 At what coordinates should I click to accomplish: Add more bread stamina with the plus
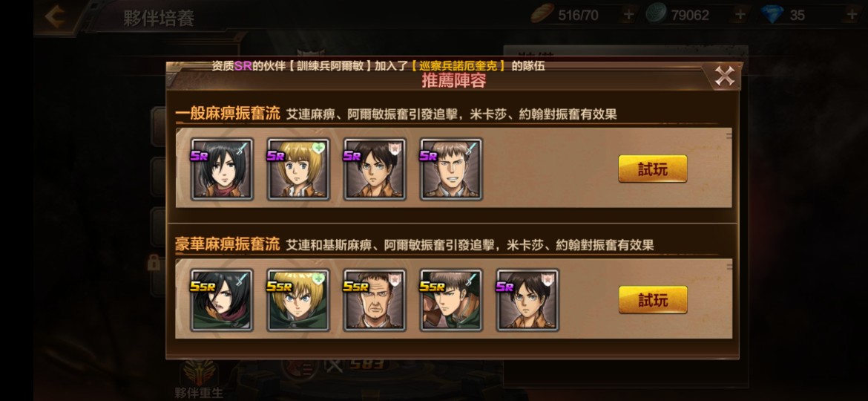628,15
